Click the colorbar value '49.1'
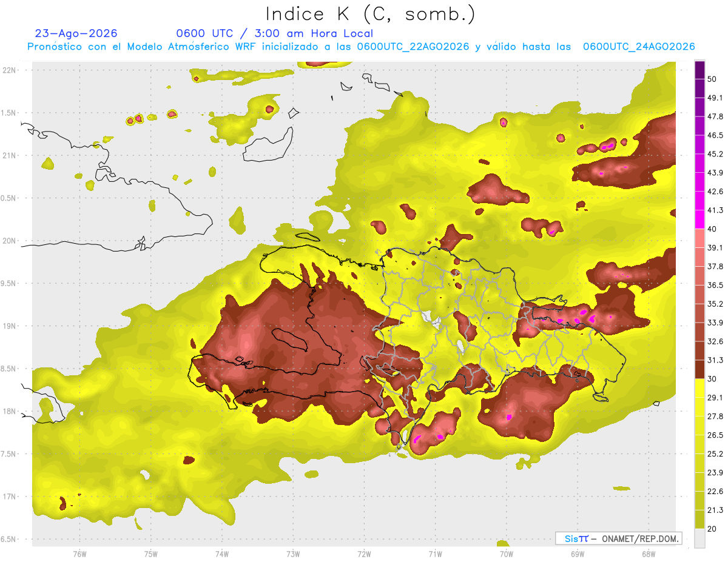 point(715,98)
